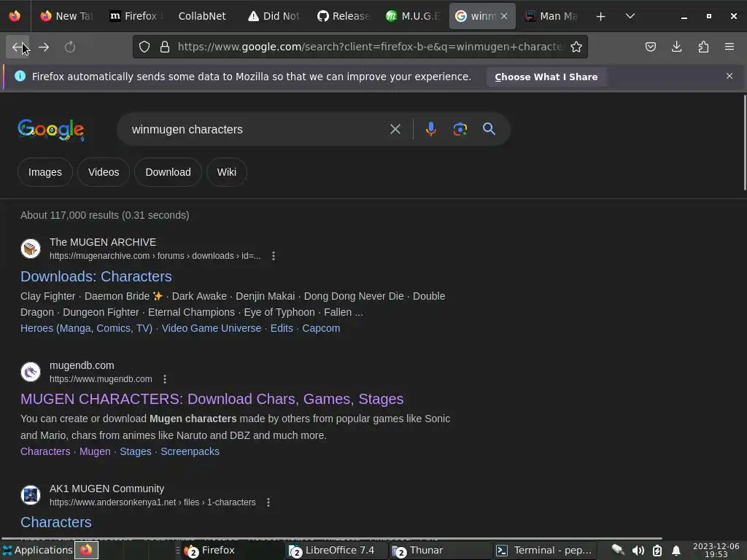747x560 pixels.
Task: Bookmark this page with the star icon
Action: point(576,47)
